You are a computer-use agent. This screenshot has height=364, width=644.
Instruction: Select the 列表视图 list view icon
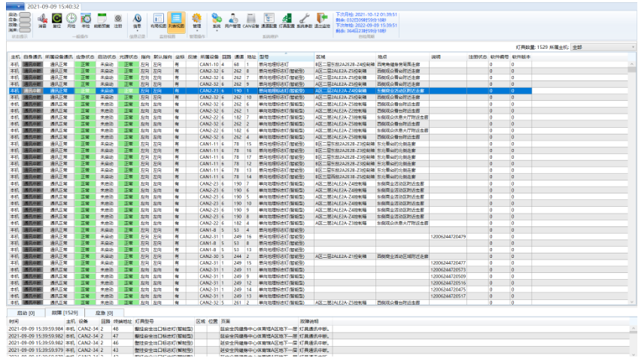tap(175, 20)
